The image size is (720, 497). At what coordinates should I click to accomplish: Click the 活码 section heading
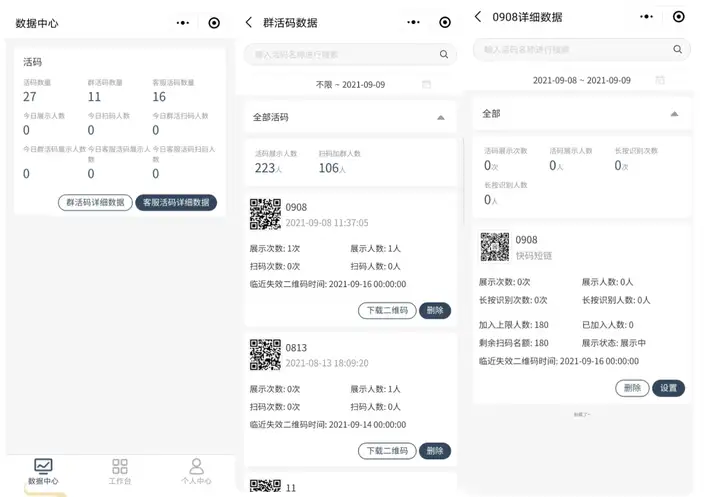pos(32,62)
